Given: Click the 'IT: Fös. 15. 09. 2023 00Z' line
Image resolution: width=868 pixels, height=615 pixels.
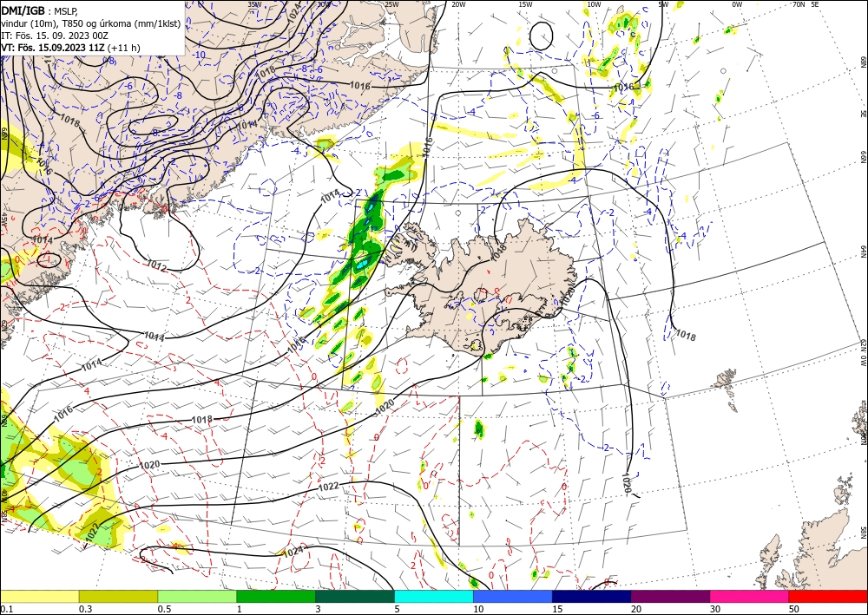Looking at the screenshot, I should coord(55,36).
